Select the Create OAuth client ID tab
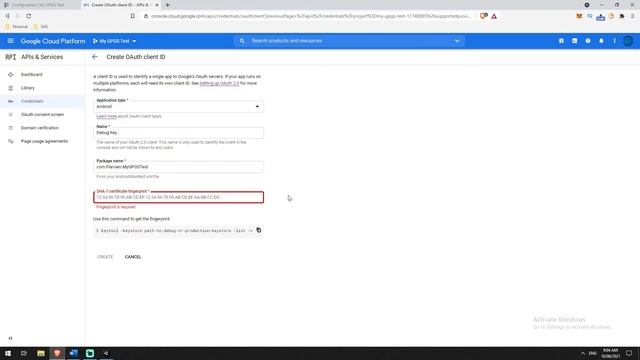640x360 pixels. (x=121, y=5)
